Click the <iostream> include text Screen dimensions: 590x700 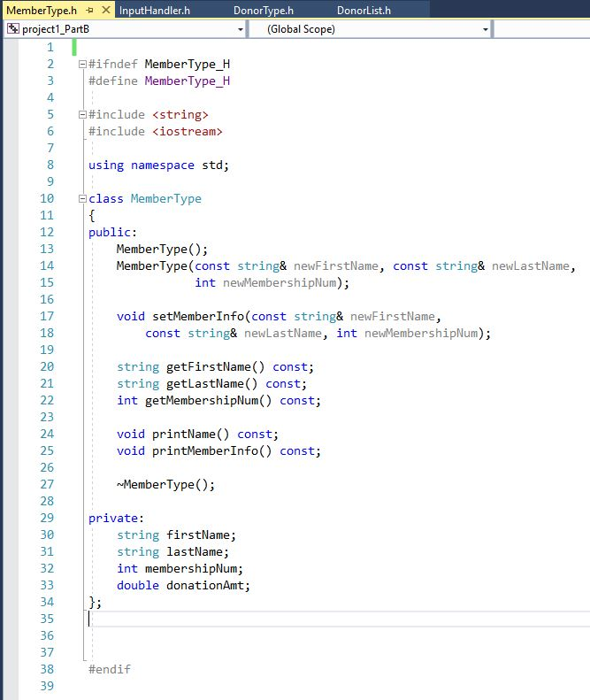[x=187, y=132]
